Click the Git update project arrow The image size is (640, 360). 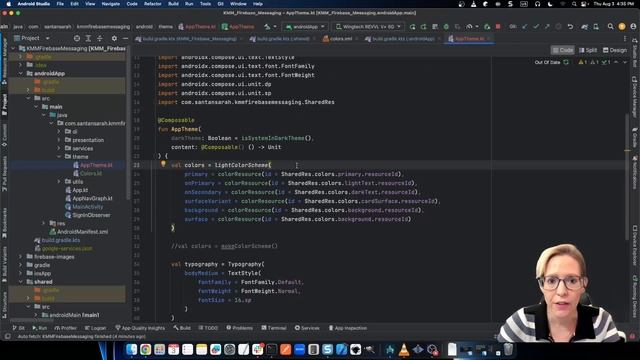point(524,27)
